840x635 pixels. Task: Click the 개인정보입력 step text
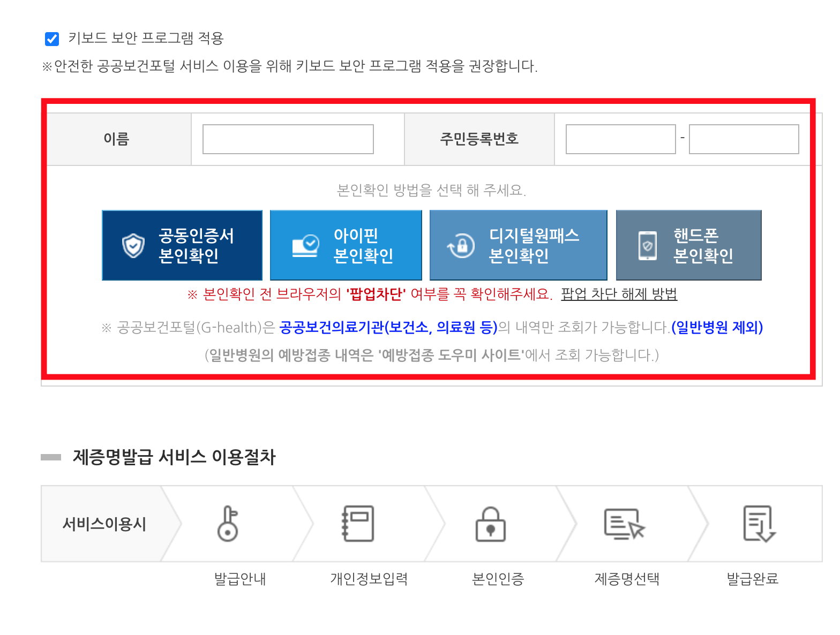369,579
